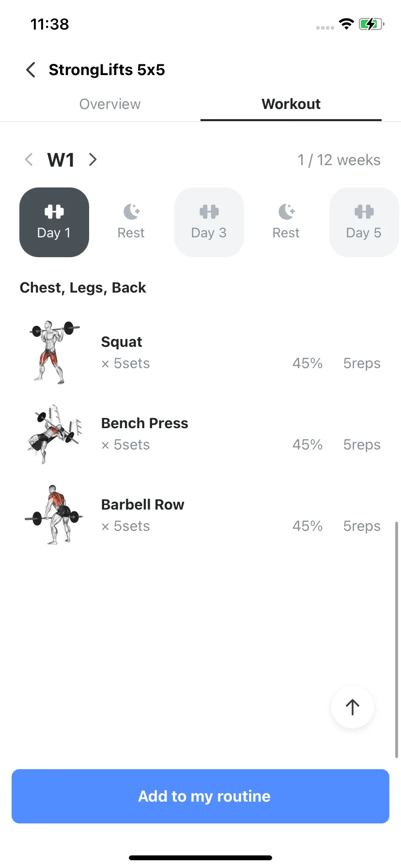Open the Squat exercise name
Viewport: 401px width, 868px height.
click(122, 342)
